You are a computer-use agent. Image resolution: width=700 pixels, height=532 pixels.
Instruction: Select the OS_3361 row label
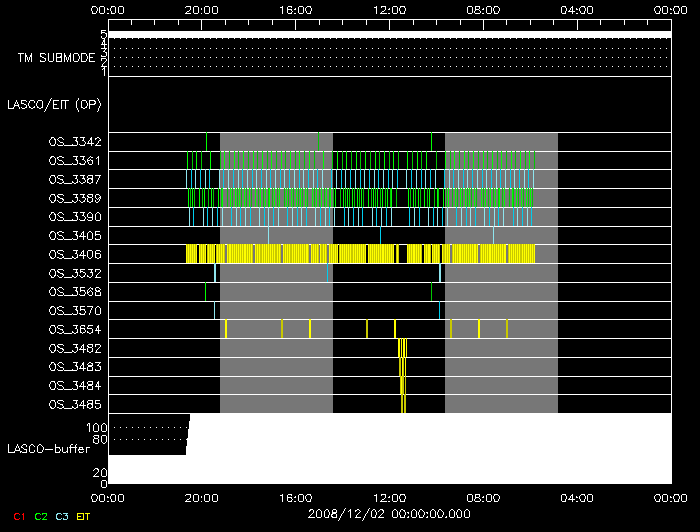click(x=74, y=160)
